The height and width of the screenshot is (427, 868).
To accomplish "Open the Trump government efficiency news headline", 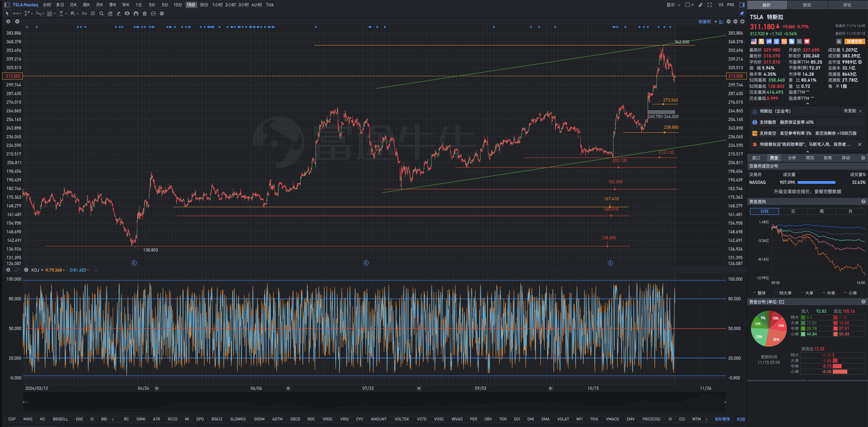I will click(x=805, y=144).
